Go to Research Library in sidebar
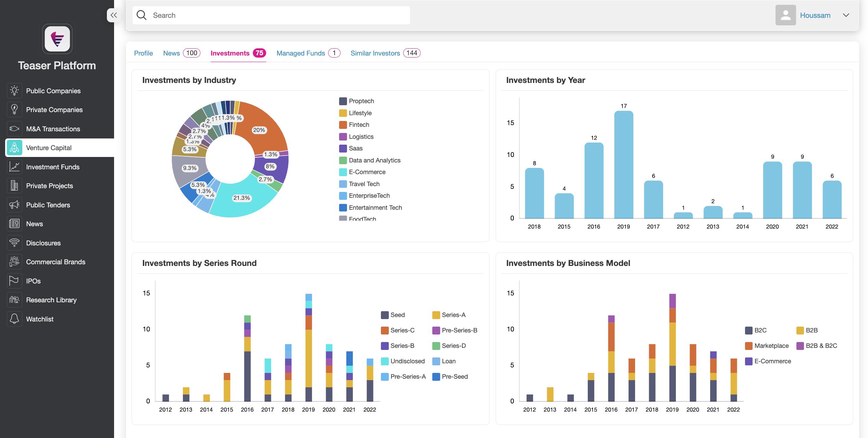The width and height of the screenshot is (868, 438). tap(51, 300)
